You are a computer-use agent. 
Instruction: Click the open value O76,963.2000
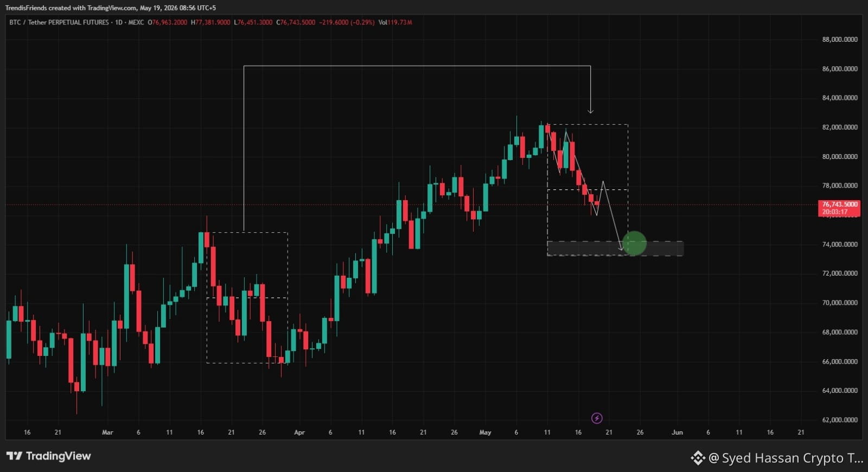click(x=168, y=22)
